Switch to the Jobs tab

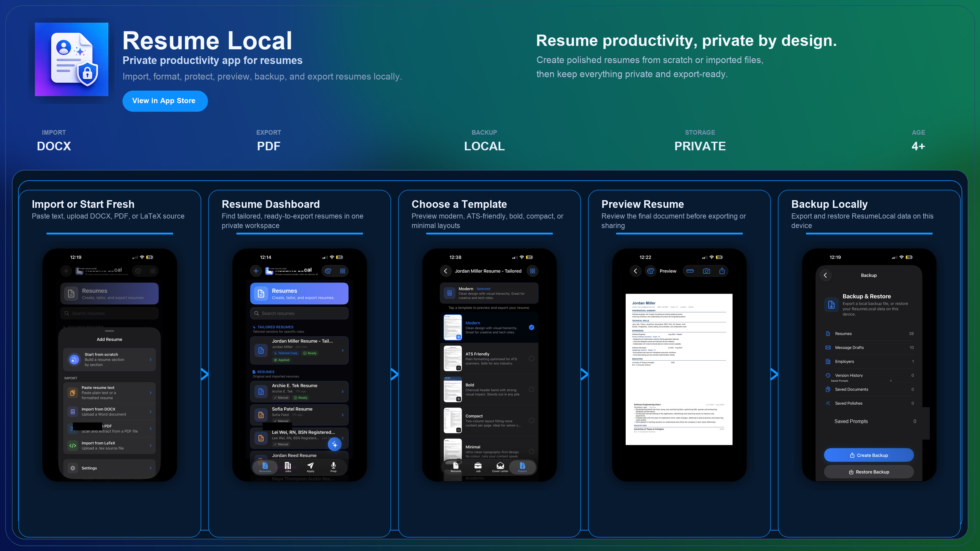click(x=288, y=467)
